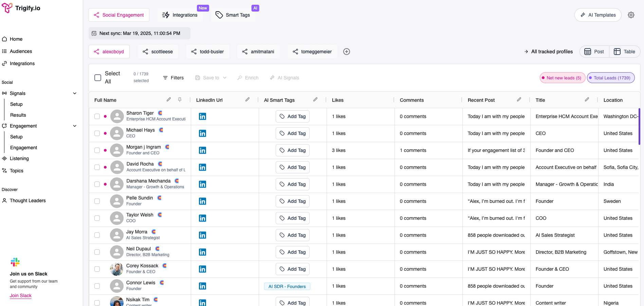The height and width of the screenshot is (306, 644).
Task: Open Sharon Tiger's LinkedIn icon
Action: click(203, 116)
